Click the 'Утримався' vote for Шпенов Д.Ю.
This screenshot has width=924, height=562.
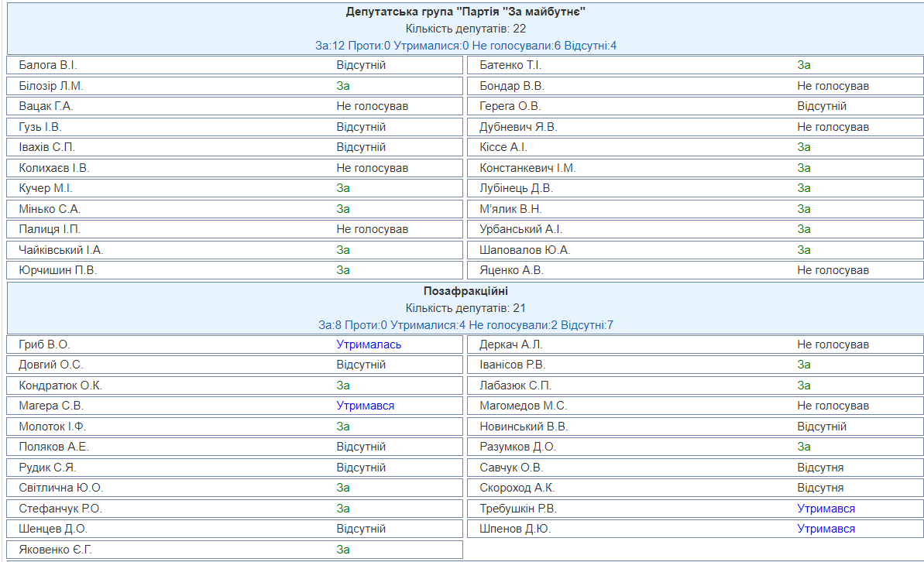[826, 529]
